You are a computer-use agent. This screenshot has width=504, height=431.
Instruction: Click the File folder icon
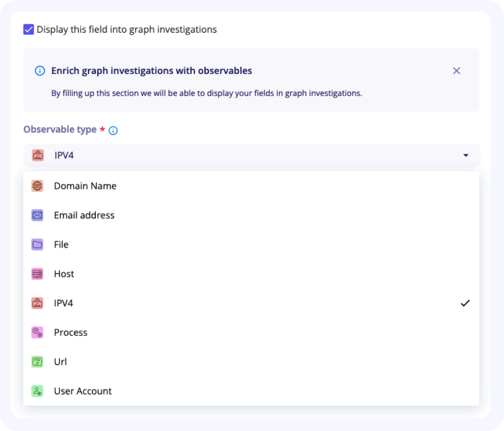pyautogui.click(x=37, y=244)
